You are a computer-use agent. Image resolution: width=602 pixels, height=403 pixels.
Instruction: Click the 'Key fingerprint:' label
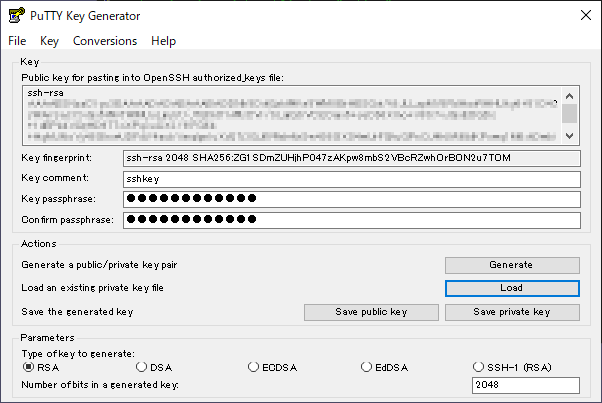tap(56, 158)
